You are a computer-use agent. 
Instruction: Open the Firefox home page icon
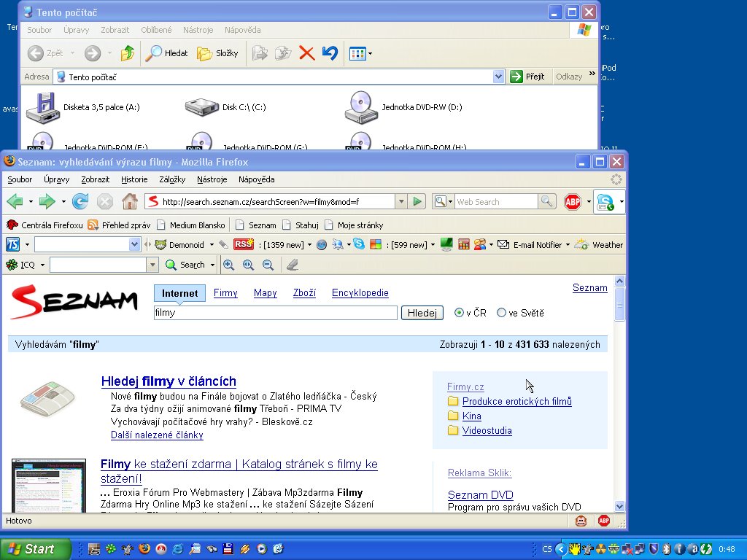tap(130, 201)
